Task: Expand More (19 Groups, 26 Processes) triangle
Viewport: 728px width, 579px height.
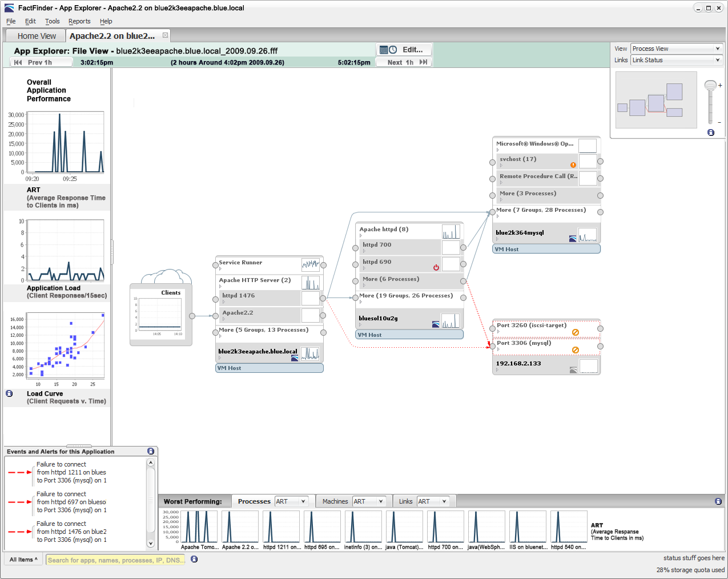Action: point(361,301)
